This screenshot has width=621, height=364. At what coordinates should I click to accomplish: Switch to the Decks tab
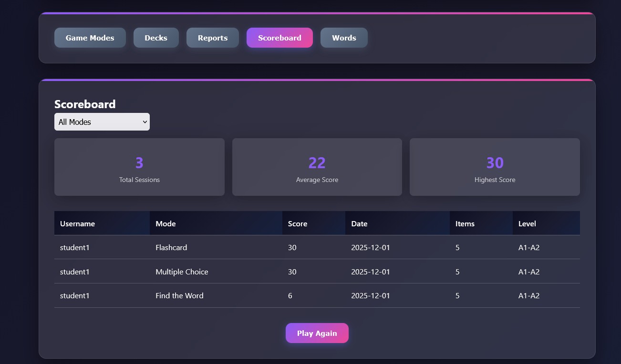tap(156, 38)
